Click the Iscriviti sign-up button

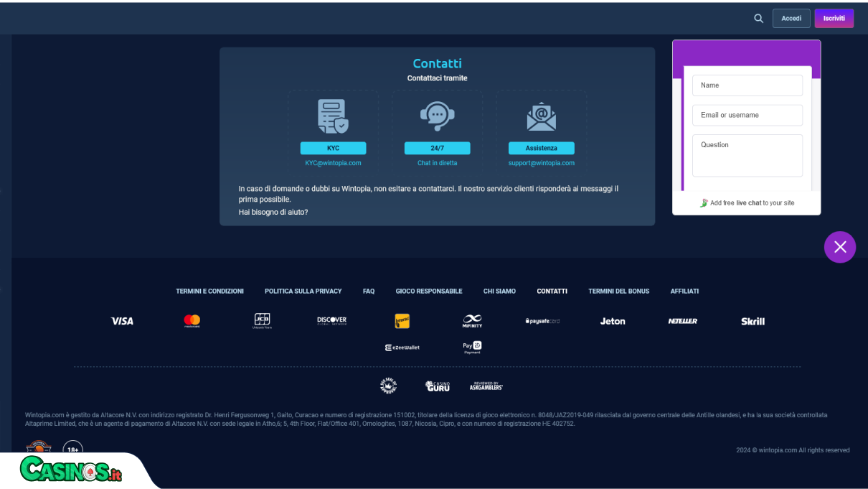click(834, 19)
